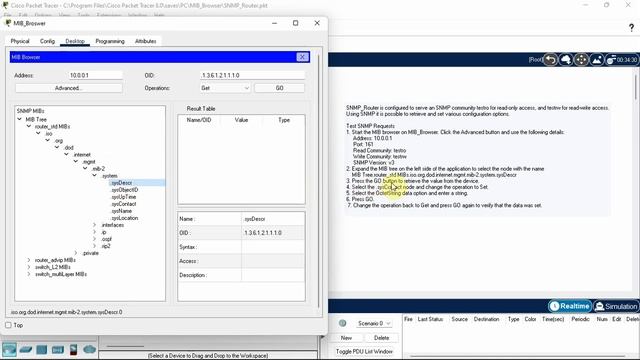This screenshot has width=640, height=360.
Task: Select the square component category icon
Action: click(42, 350)
